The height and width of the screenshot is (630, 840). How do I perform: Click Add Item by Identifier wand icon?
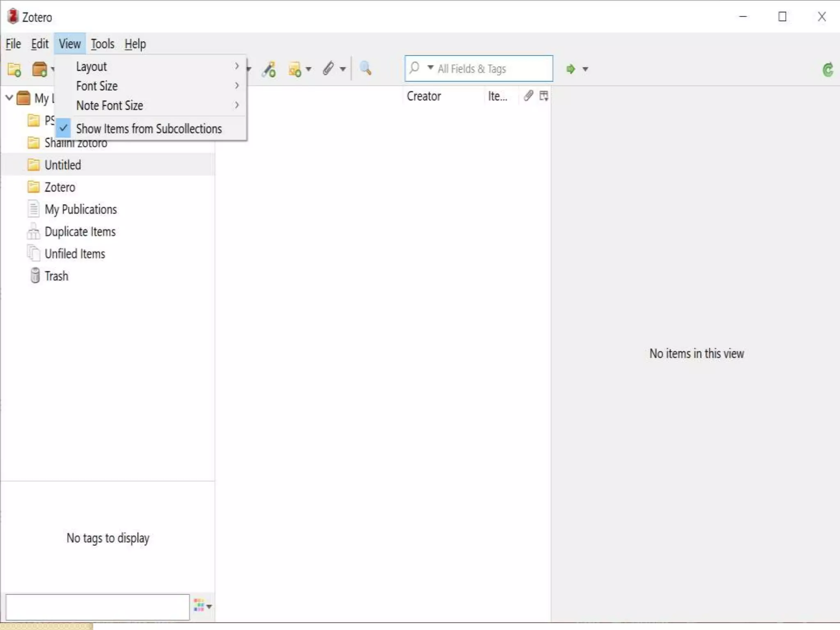pyautogui.click(x=269, y=69)
